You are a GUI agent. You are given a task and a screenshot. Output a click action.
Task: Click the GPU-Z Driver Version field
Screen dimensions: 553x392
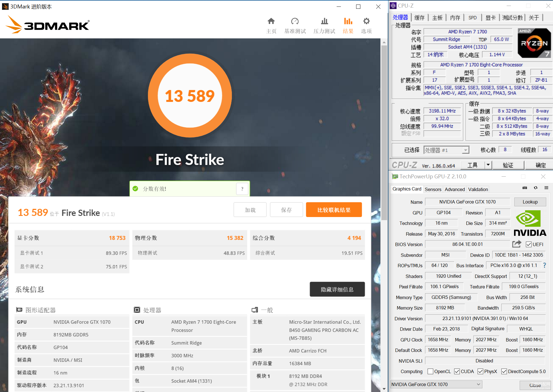click(485, 318)
